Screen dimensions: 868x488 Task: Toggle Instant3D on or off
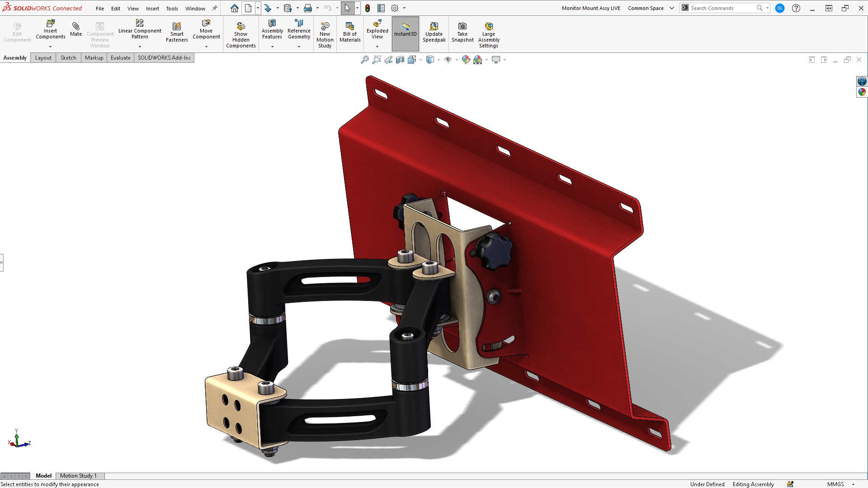click(x=405, y=32)
